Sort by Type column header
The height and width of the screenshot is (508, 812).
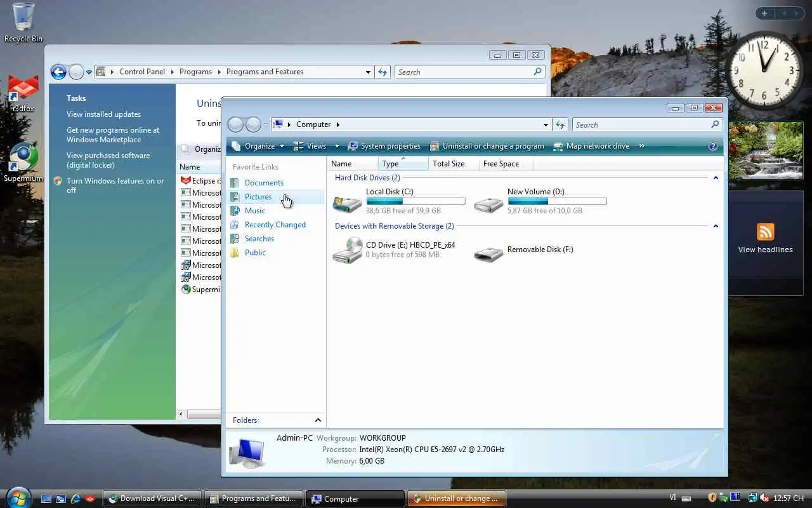[x=403, y=164]
